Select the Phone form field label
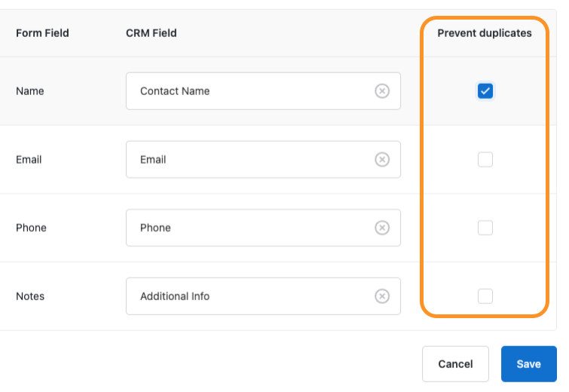 [31, 228]
